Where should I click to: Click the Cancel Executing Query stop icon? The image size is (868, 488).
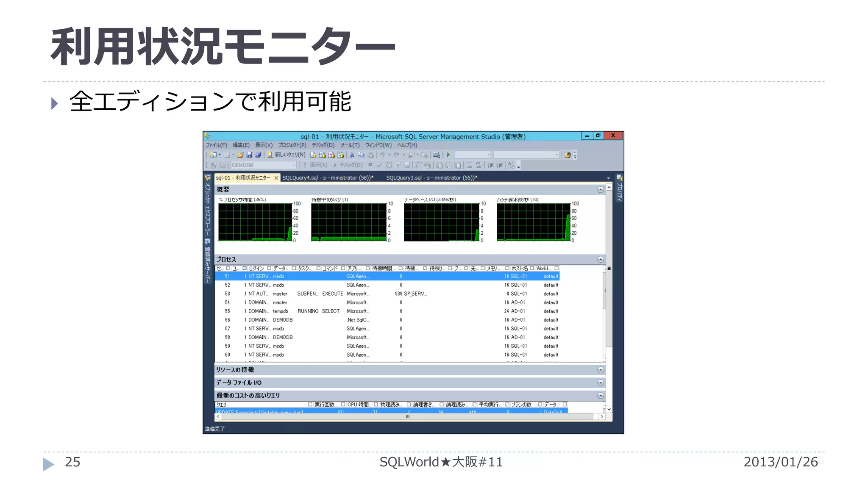point(370,165)
